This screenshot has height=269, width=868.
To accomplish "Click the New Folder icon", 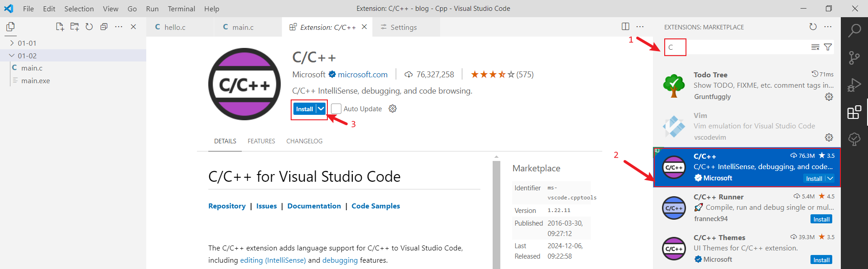I will [x=75, y=27].
